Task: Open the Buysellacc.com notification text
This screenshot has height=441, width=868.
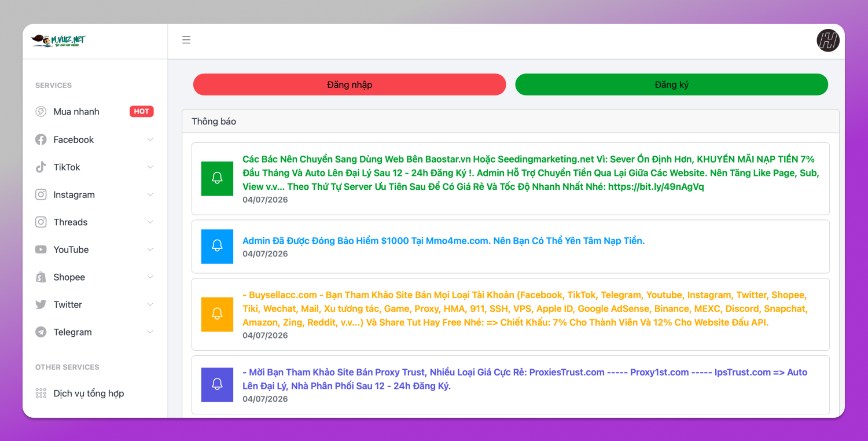Action: pos(525,308)
